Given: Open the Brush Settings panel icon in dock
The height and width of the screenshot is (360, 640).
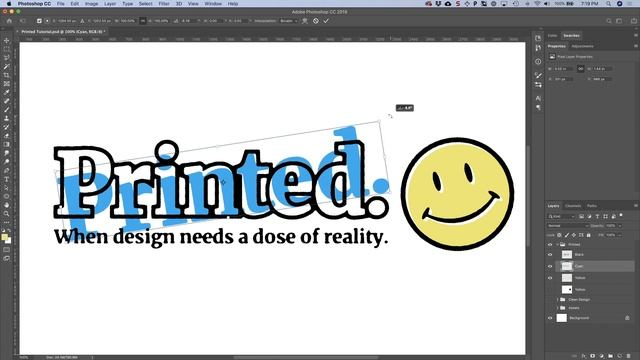Looking at the screenshot, I should 538,75.
